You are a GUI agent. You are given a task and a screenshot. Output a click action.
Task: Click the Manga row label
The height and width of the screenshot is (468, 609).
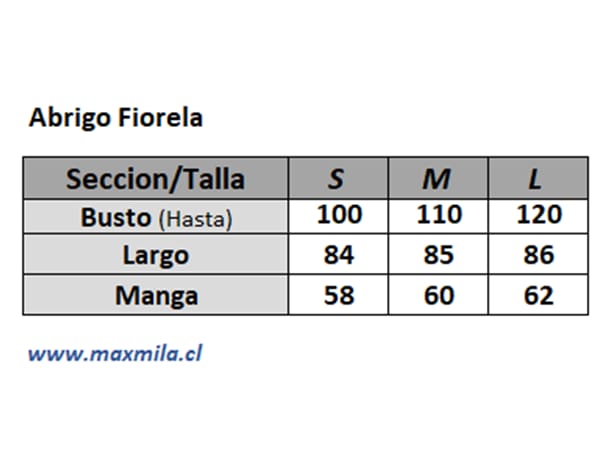tap(156, 295)
